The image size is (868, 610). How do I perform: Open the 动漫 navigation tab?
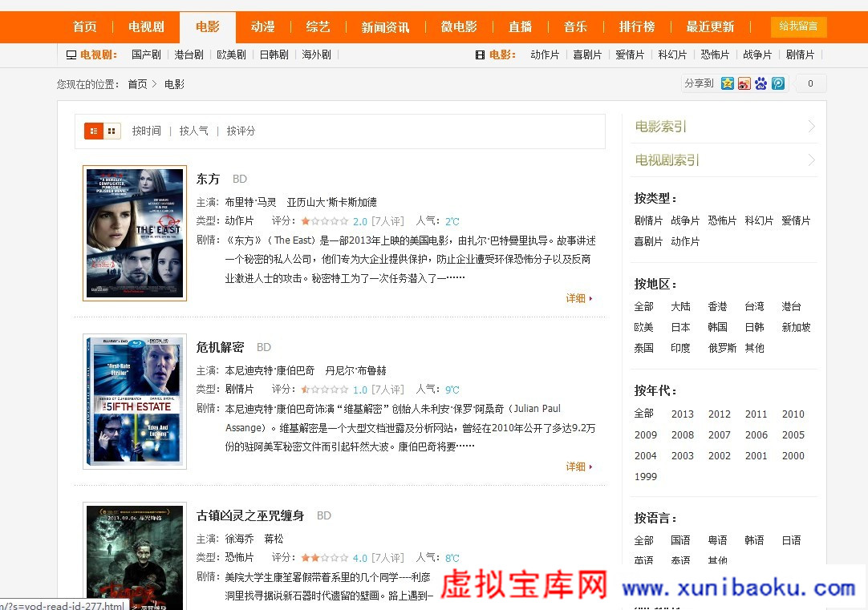262,27
